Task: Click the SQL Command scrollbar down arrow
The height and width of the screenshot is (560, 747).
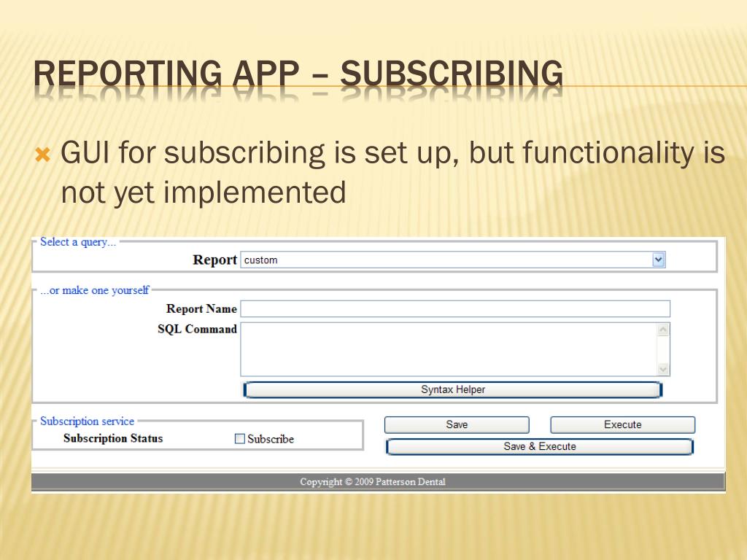Action: pos(662,368)
